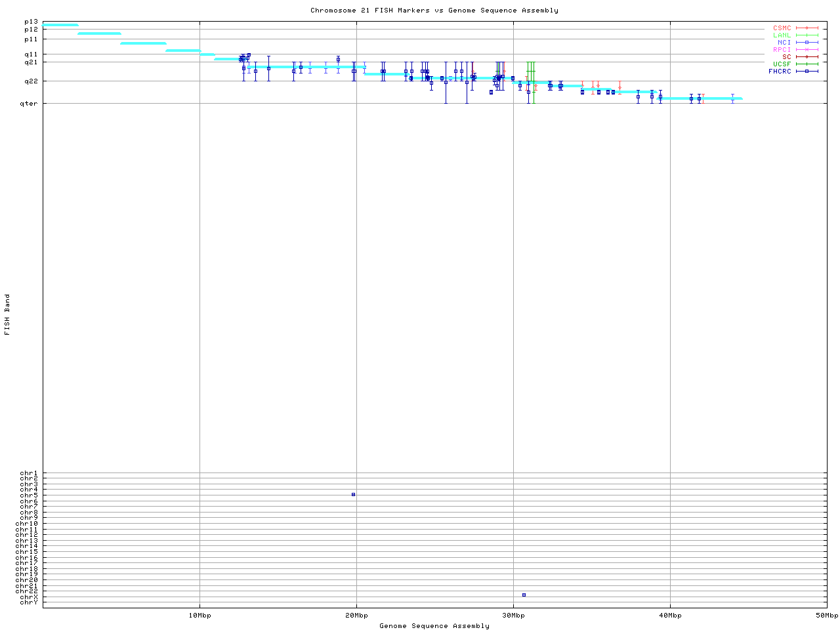Select the NCI legend square marker
Screen dimensions: 840x630
(x=807, y=43)
